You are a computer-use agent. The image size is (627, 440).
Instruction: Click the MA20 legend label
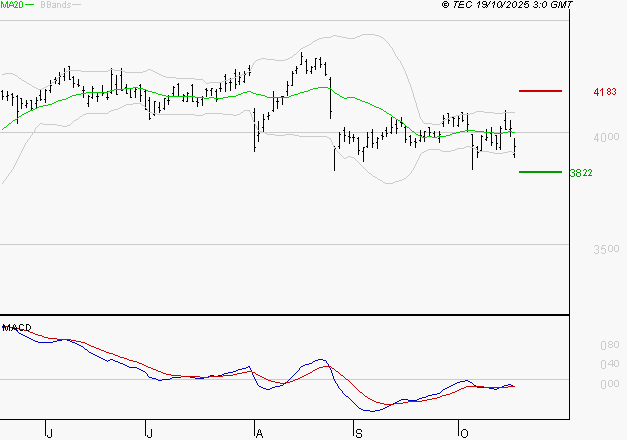12,5
